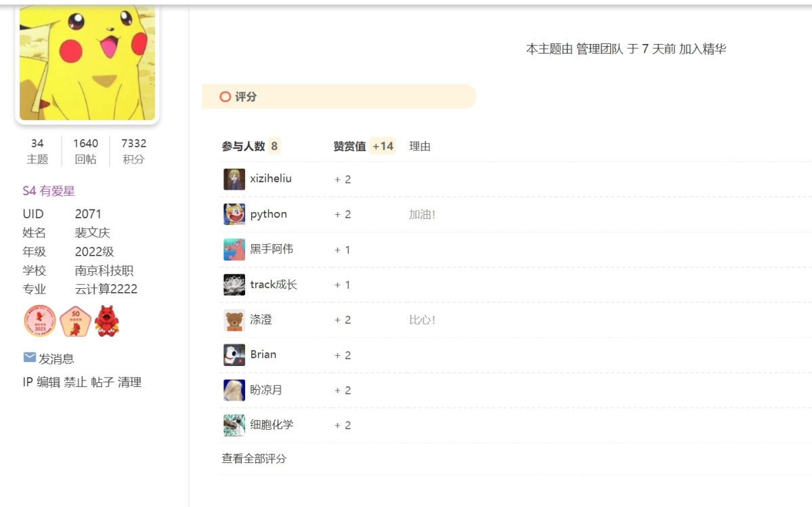Click the 禁止 ban link
812x507 pixels.
coord(76,382)
